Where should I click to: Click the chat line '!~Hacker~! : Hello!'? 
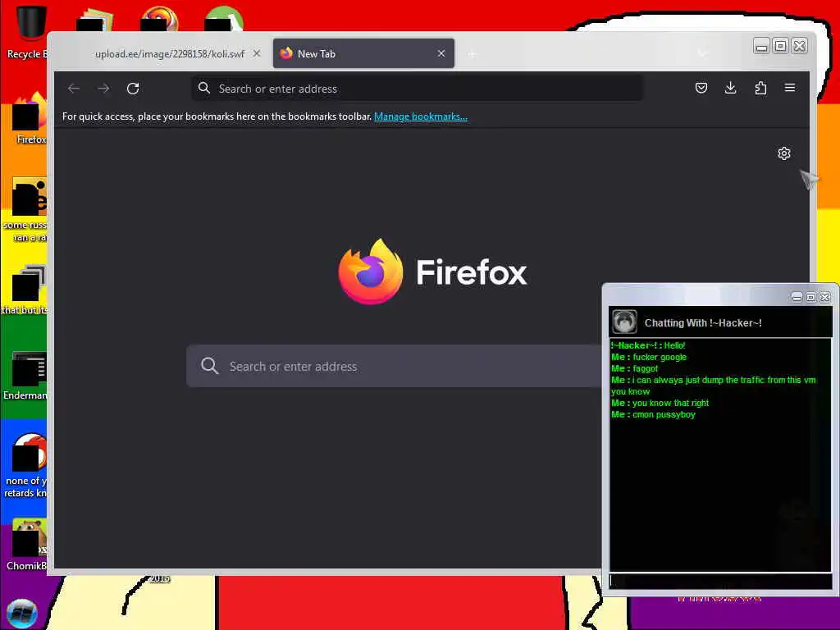648,345
